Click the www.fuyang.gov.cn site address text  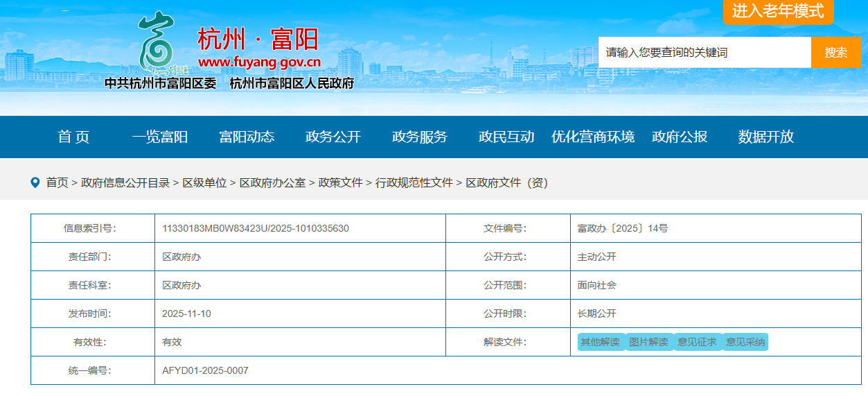pos(260,62)
